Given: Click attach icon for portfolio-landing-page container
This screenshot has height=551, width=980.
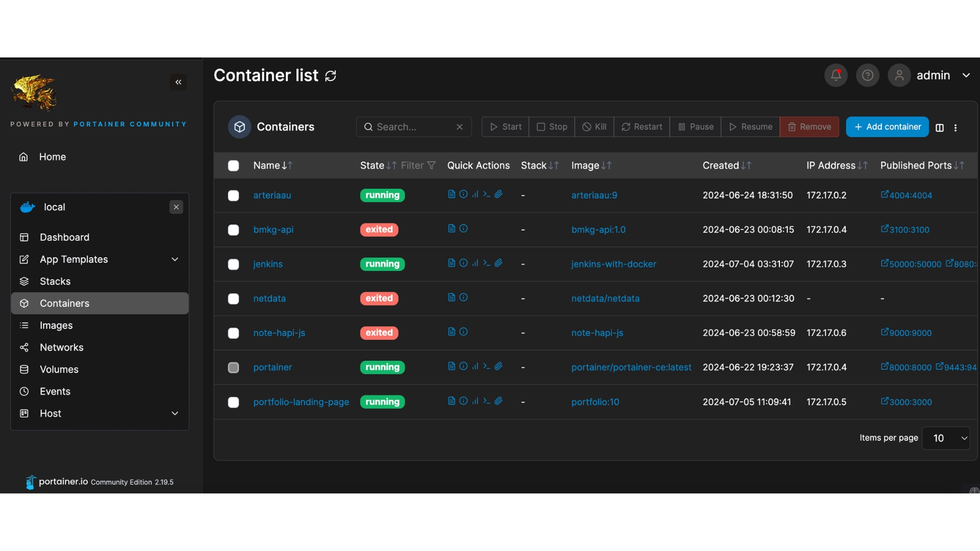Looking at the screenshot, I should 499,401.
